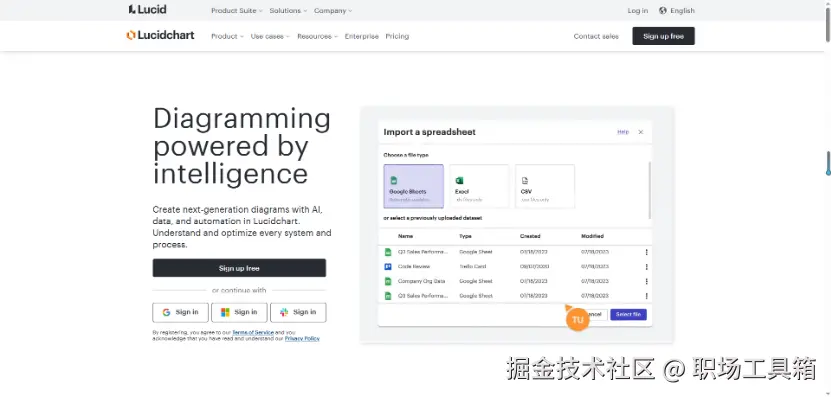Open the Use cases dropdown
Viewport: 831px width, 397px height.
(270, 36)
